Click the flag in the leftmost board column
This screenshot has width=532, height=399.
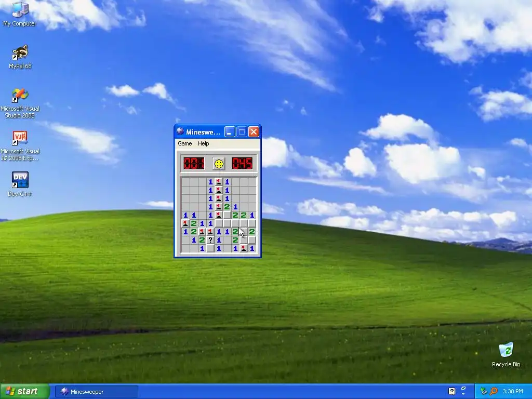(x=185, y=223)
